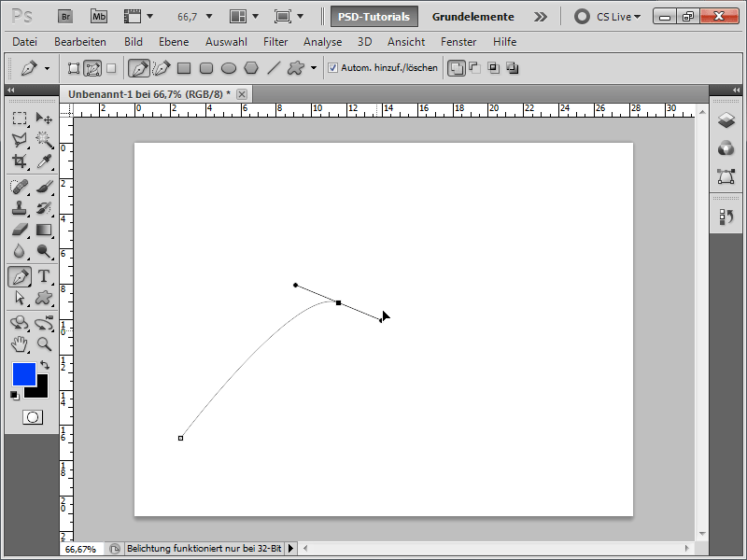
Task: Select the 3D Camera Orbit tool
Action: pos(44,323)
